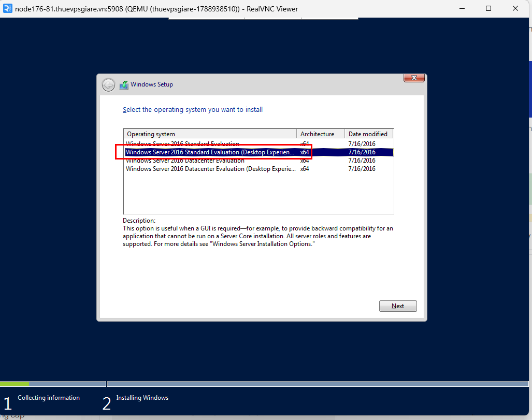The height and width of the screenshot is (420, 532).
Task: Click date 7/16/2016 of Datacenter Desktop Experience row
Action: tap(362, 169)
